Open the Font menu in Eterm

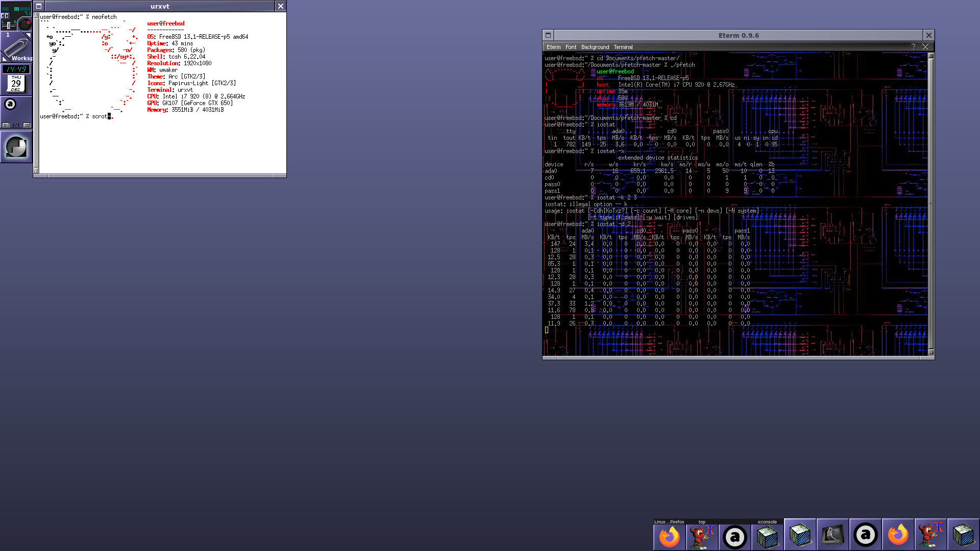571,47
